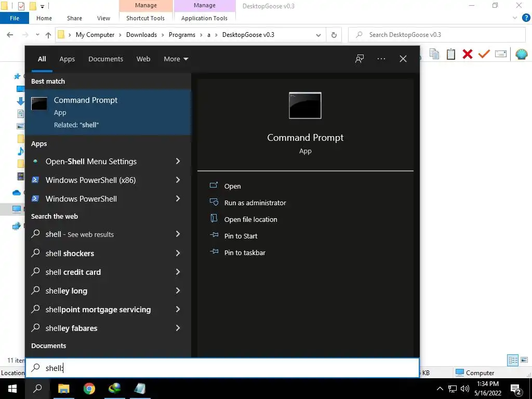Screen dimensions: 532x399
Task: Click the OneDrive cloud icon in sidebar
Action: pos(17,193)
